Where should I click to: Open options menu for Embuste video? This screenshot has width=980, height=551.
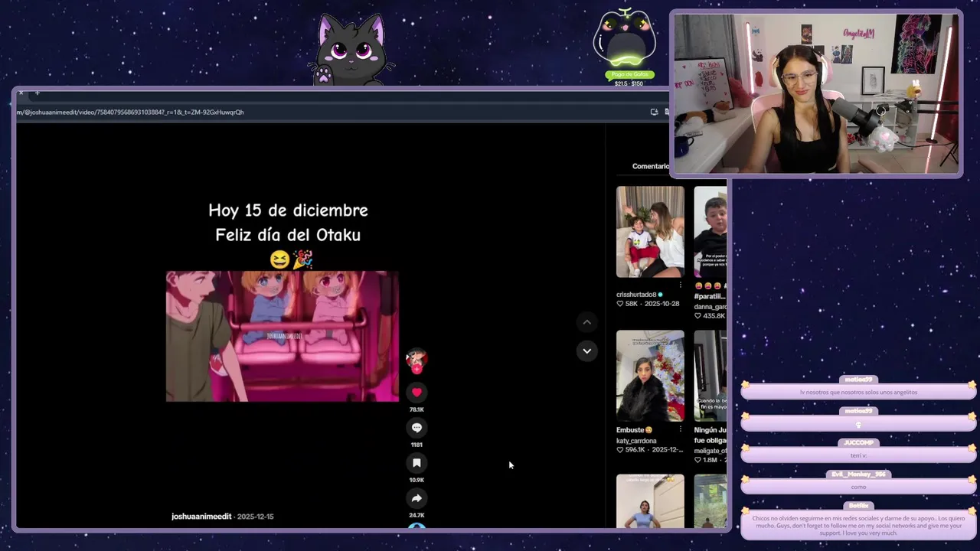tap(680, 429)
